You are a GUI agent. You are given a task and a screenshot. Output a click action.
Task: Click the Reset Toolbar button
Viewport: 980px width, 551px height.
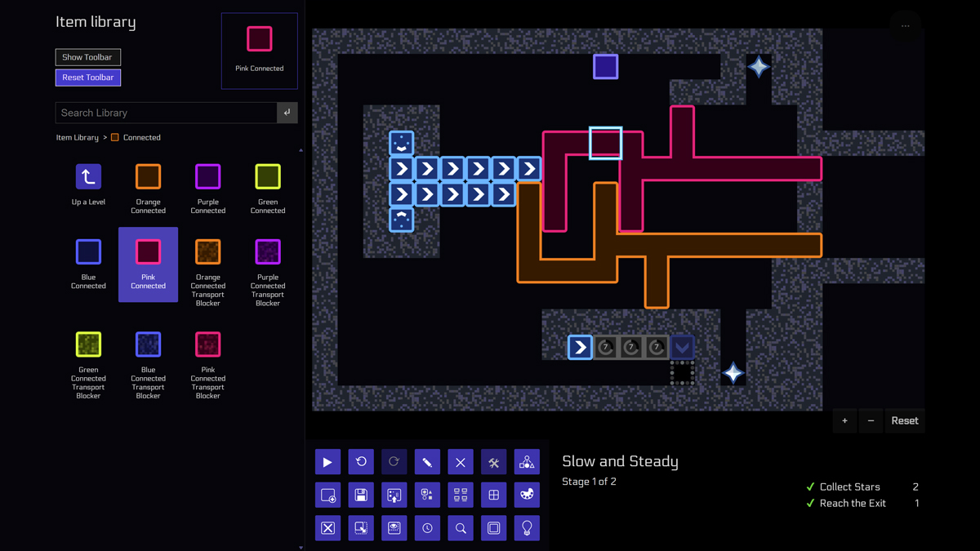87,77
